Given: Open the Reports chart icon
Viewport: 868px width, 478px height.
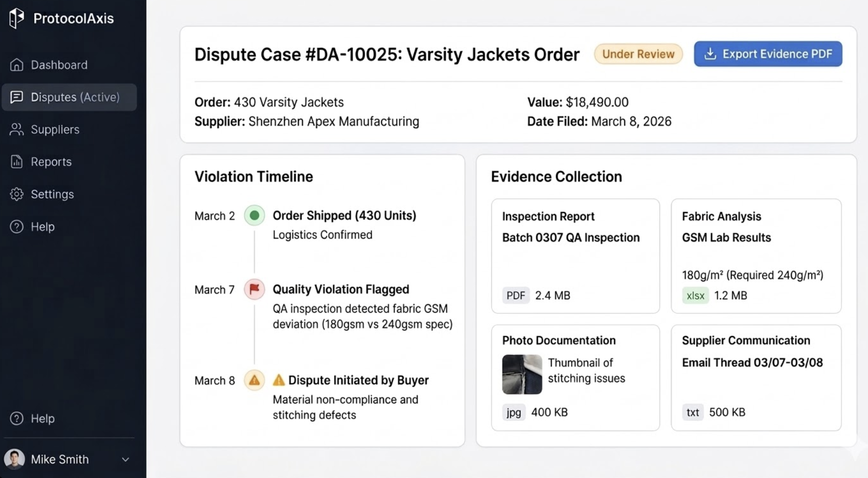Looking at the screenshot, I should [x=17, y=162].
